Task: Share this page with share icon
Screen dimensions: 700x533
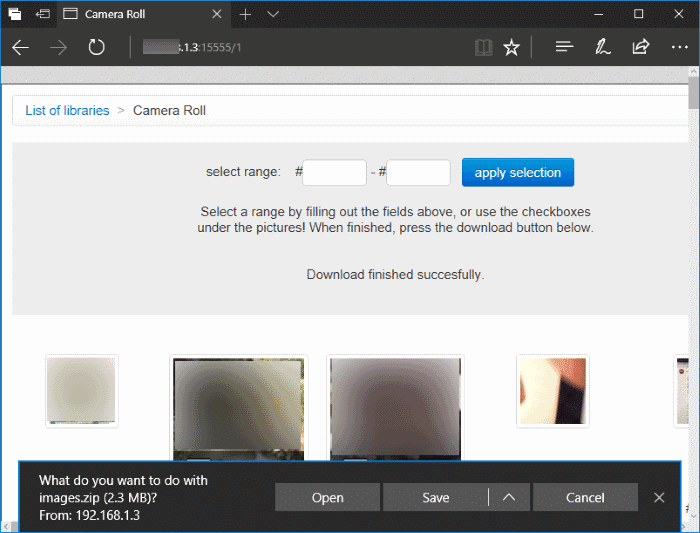Action: pos(641,46)
